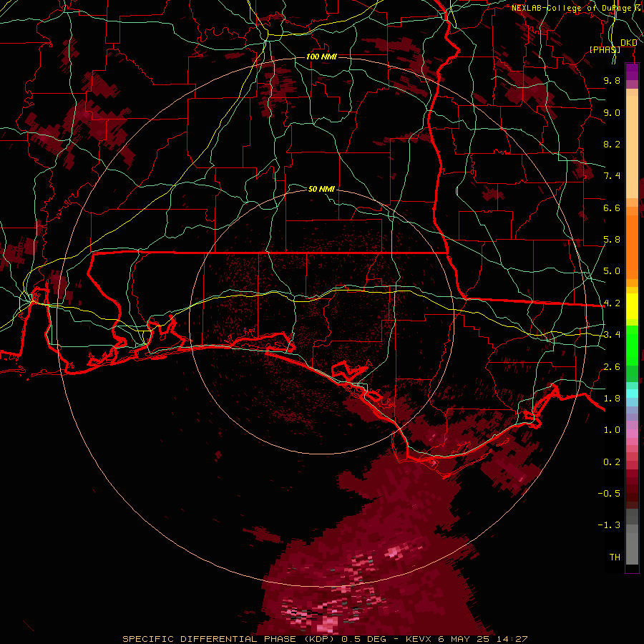The height and width of the screenshot is (644, 644).
Task: Pick the yellow segment of the color bar
Action: [632, 306]
